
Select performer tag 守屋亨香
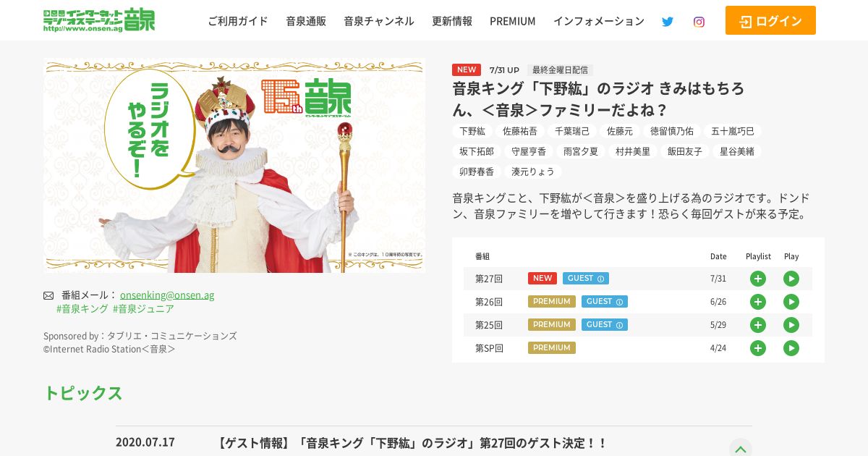(529, 151)
